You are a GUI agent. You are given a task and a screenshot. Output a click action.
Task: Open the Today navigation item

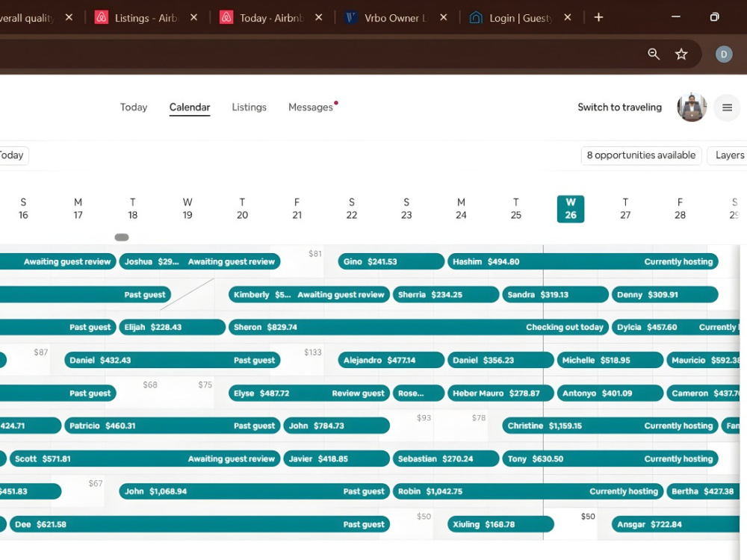pos(134,107)
